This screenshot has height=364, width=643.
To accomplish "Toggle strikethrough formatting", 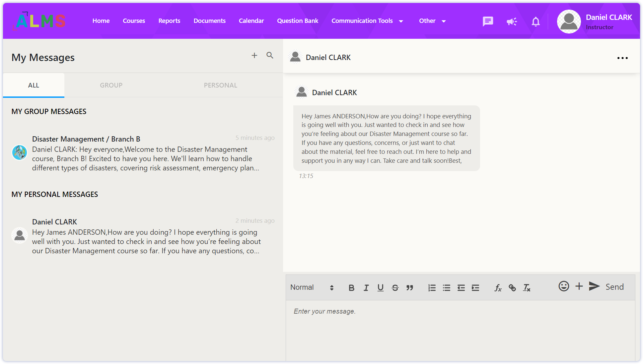I will point(395,288).
